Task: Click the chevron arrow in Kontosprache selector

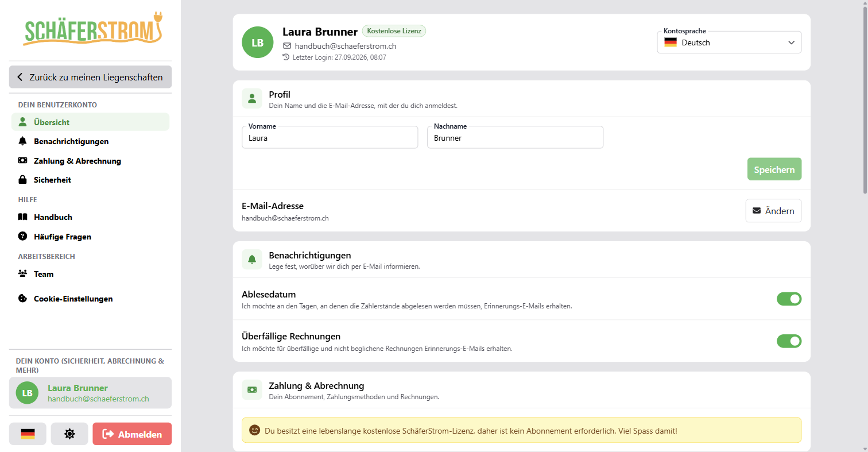Action: point(791,43)
